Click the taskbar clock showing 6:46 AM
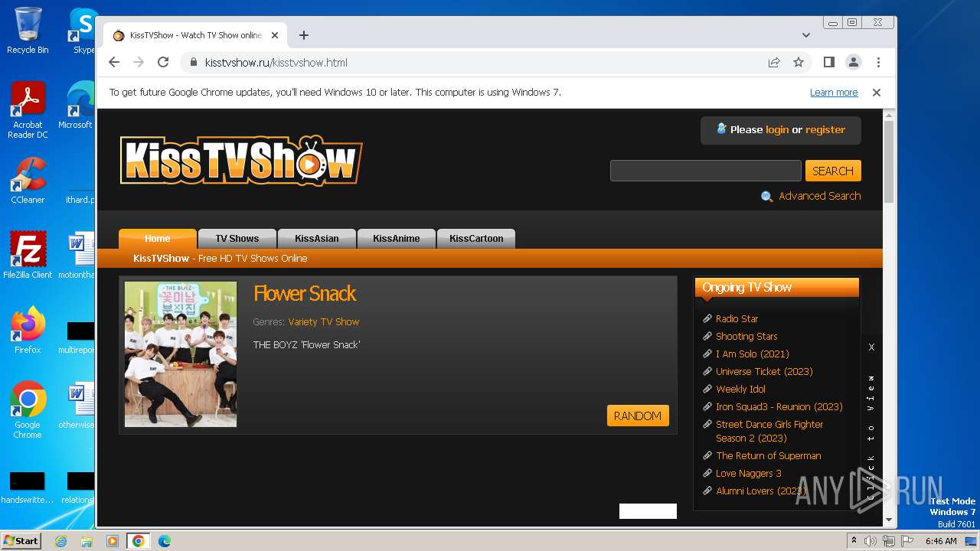The image size is (980, 551). tap(941, 541)
